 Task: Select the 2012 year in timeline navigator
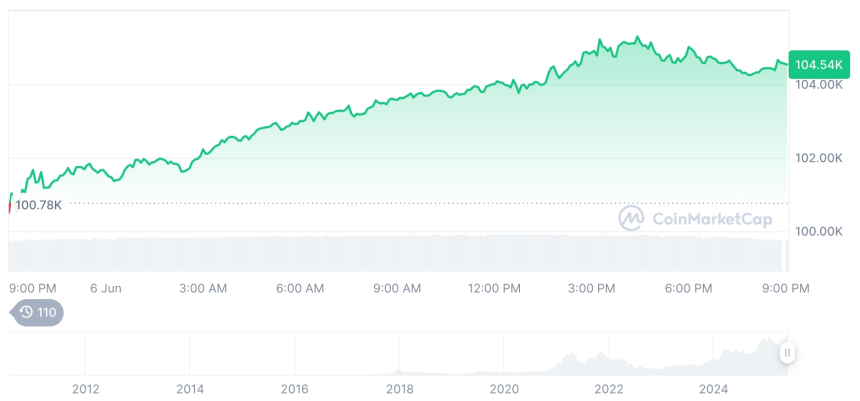pos(85,388)
